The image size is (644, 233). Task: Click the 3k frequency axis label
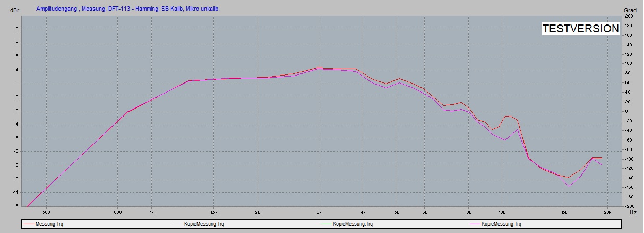(319, 212)
